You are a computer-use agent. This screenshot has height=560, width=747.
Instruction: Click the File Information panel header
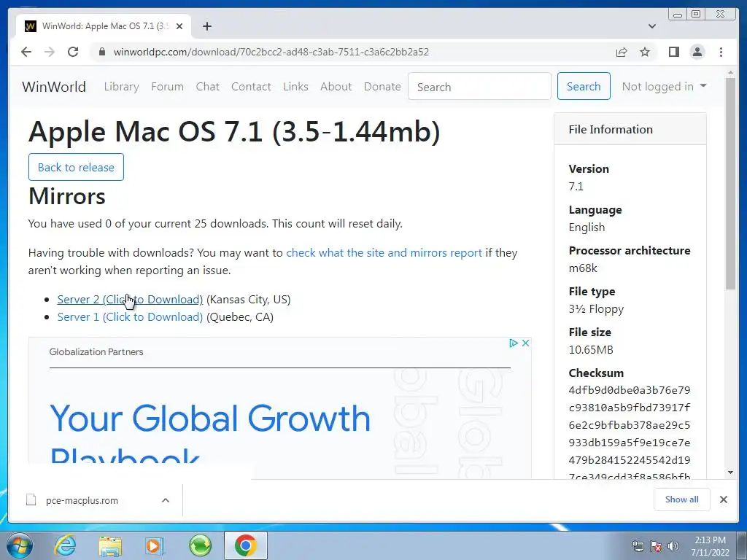tap(630, 129)
